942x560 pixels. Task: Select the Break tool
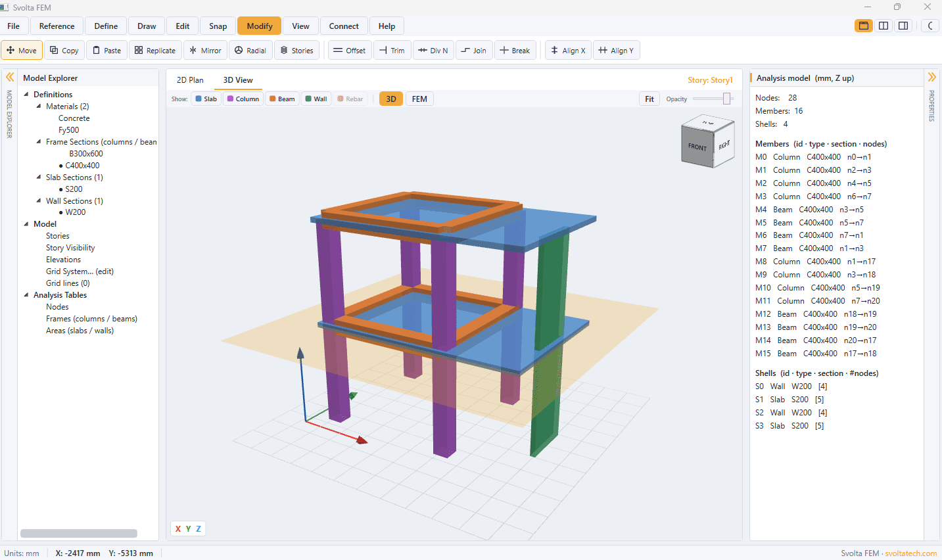click(515, 51)
